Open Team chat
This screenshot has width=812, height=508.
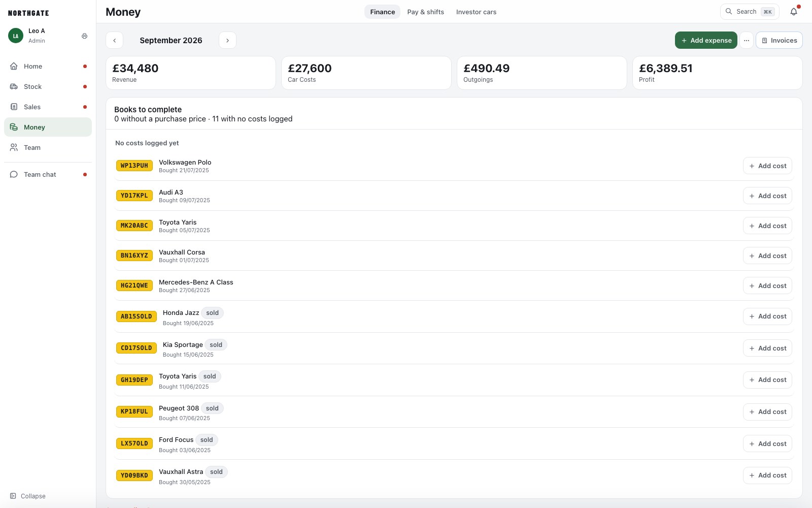pos(48,174)
